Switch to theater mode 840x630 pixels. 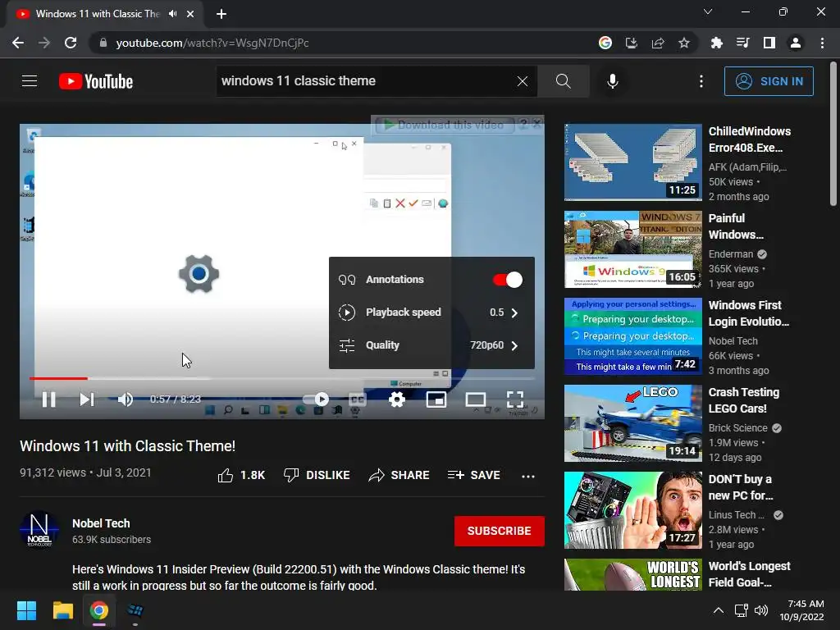pyautogui.click(x=475, y=399)
